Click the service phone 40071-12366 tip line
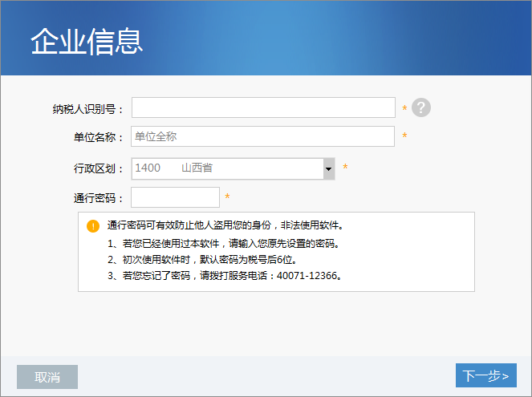 [225, 276]
